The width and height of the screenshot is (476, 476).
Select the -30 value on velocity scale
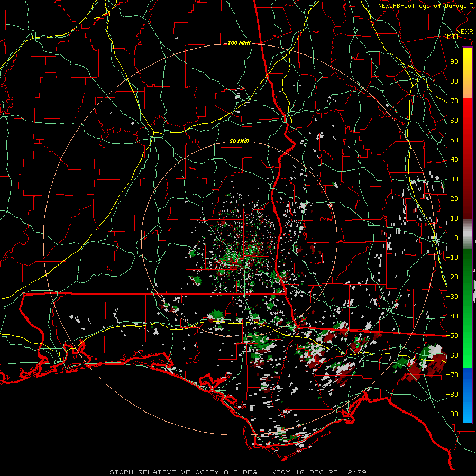(452, 297)
